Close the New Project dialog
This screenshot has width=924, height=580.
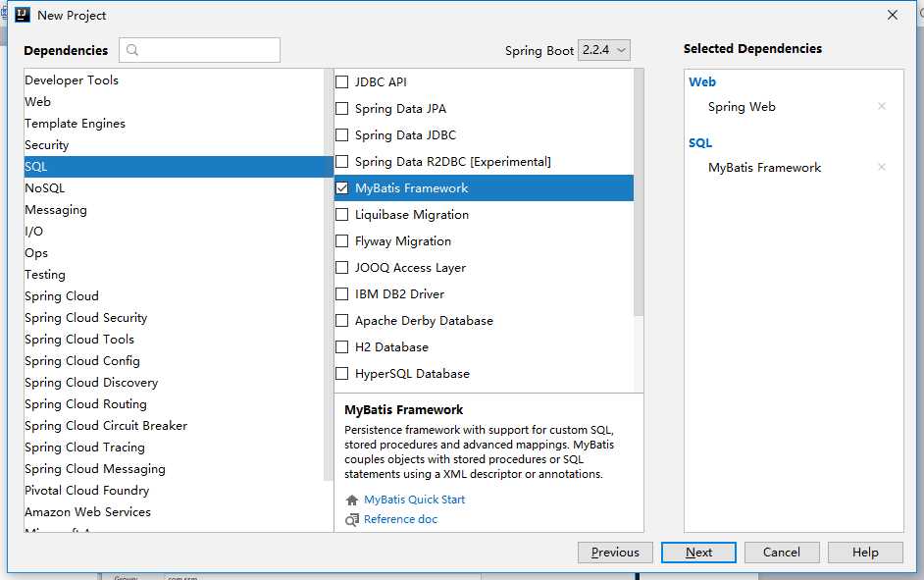pyautogui.click(x=893, y=15)
